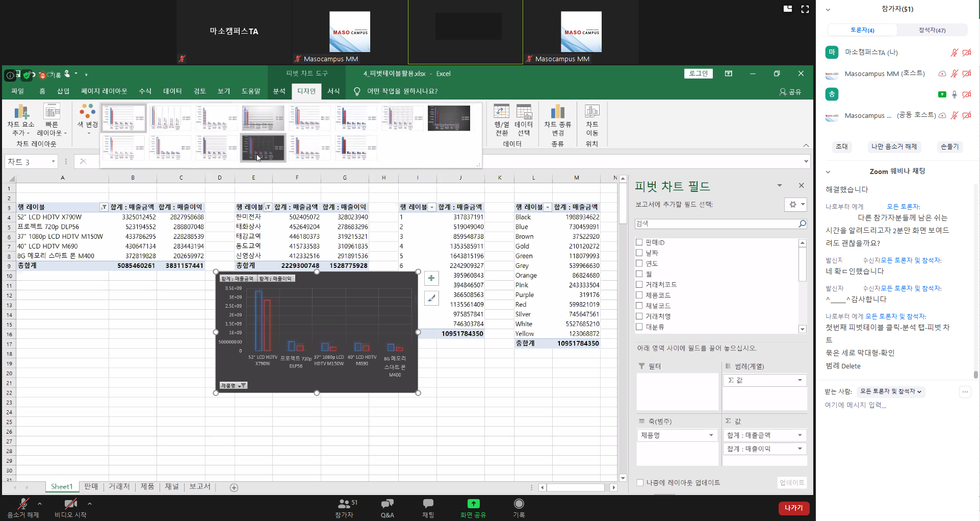Check the 거래처코드 field checkbox
Screen dimensions: 980x521
(639, 284)
